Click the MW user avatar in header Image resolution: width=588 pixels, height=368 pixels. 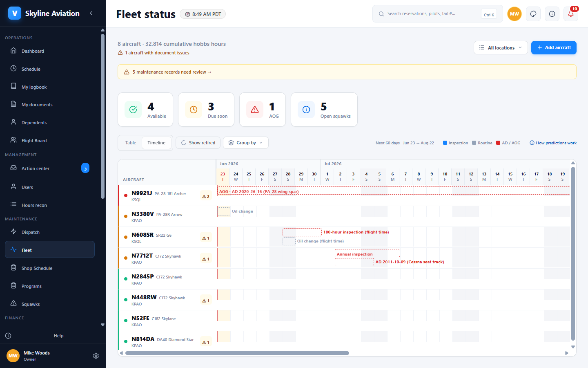[514, 14]
